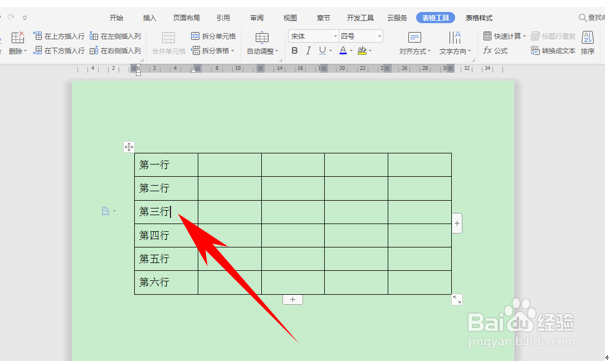Open the font size box showing 四号
Viewport: 609px width, 363px height.
(361, 36)
